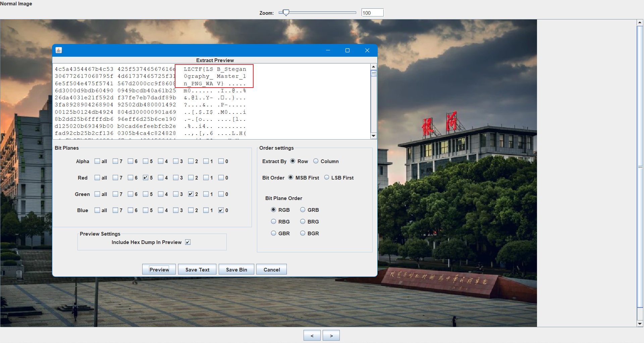Click the Java icon in dialog title bar
This screenshot has width=644, height=343.
coord(59,50)
